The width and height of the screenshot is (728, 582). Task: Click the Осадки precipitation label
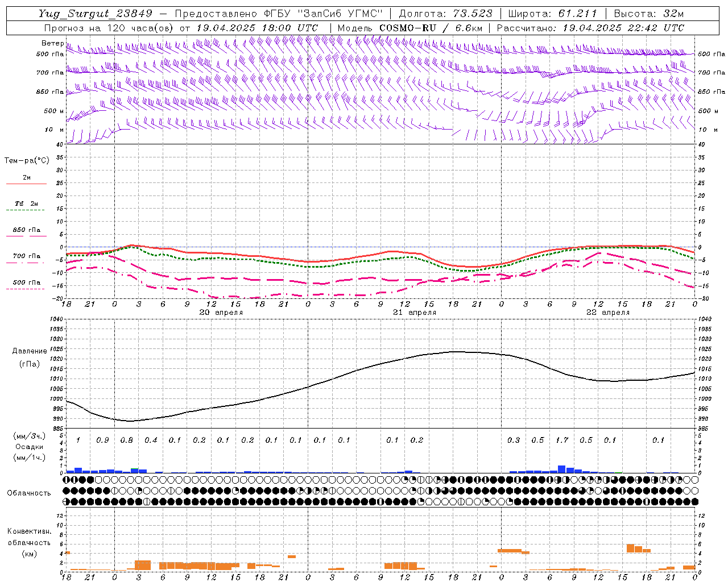click(30, 447)
